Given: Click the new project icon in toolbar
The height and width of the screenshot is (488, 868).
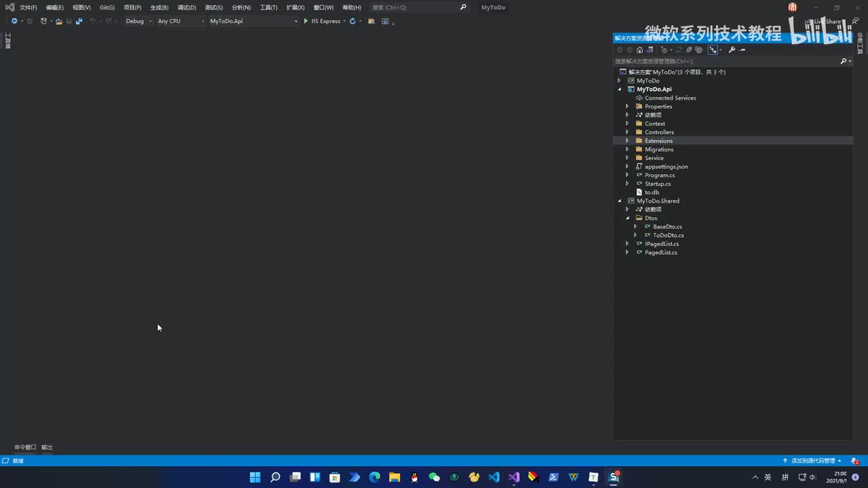Looking at the screenshot, I should click(x=43, y=21).
